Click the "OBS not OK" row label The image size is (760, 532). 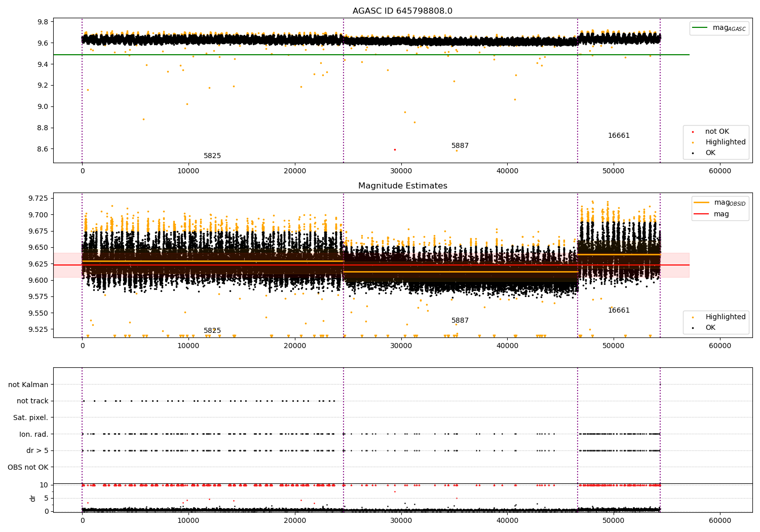[x=28, y=468]
